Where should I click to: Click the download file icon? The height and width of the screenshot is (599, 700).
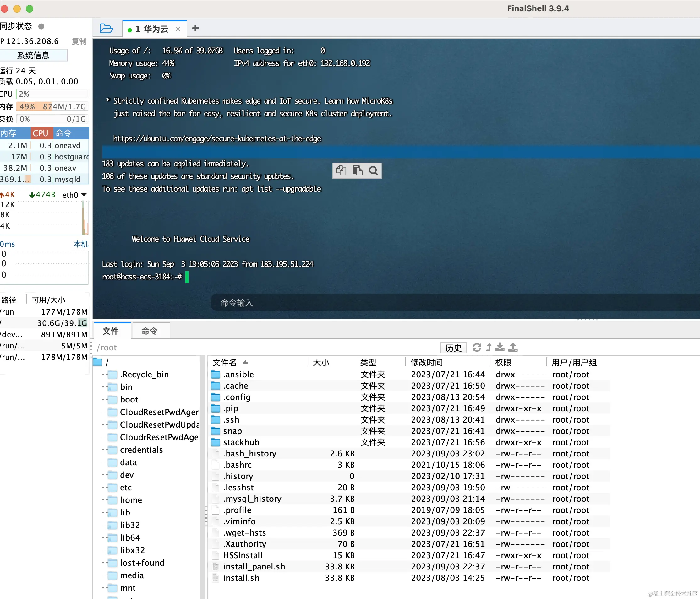pos(500,347)
